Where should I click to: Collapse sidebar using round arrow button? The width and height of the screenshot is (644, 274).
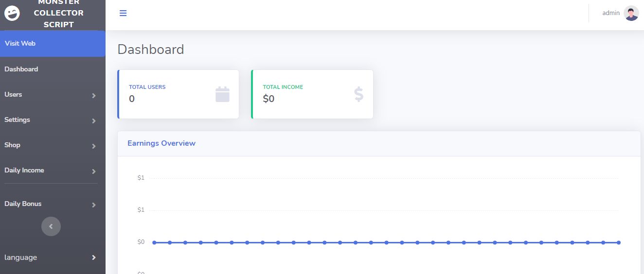51,226
